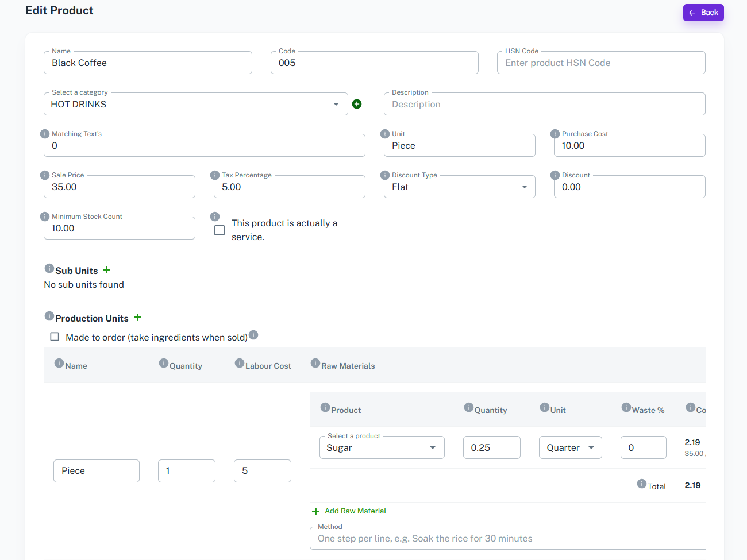Open the HOT DRINKS category dropdown
Viewport: 747px width, 560px height.
[196, 104]
